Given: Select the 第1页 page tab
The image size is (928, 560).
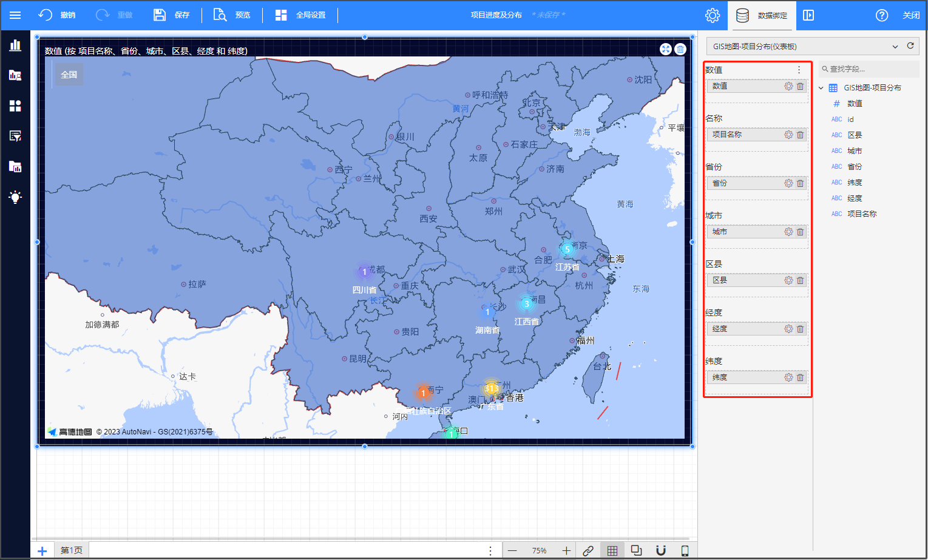Looking at the screenshot, I should [72, 550].
